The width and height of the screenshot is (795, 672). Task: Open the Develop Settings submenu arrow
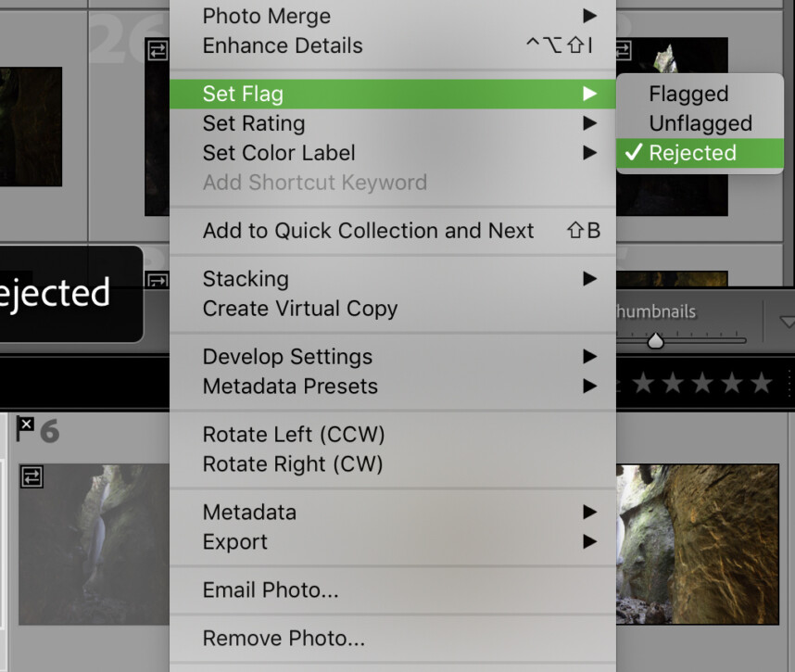[592, 357]
